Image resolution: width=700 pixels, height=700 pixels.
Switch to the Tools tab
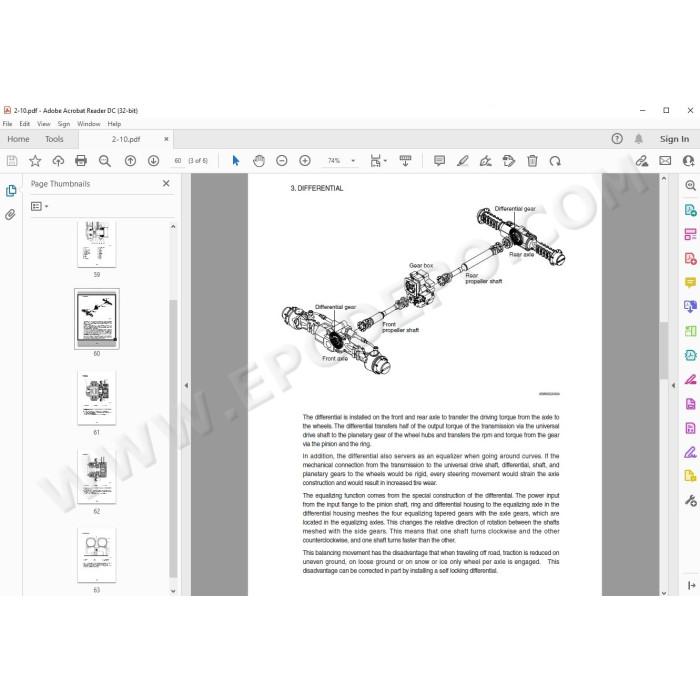pyautogui.click(x=54, y=139)
